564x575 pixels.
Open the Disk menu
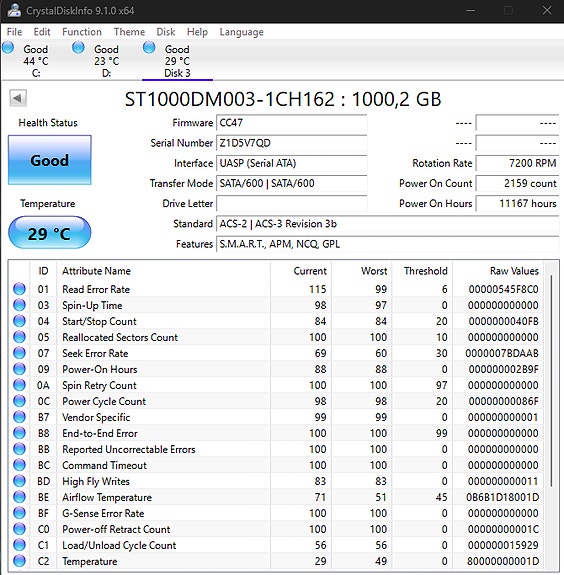click(166, 32)
